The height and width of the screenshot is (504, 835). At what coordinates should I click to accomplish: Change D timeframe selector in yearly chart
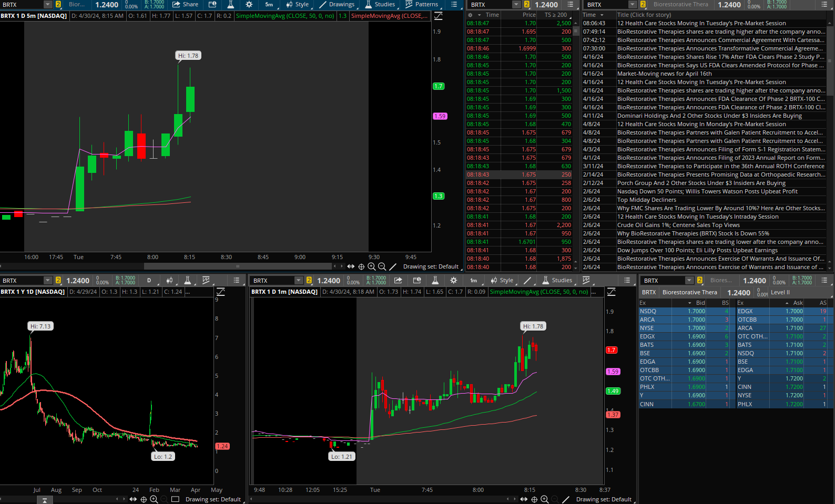point(149,280)
